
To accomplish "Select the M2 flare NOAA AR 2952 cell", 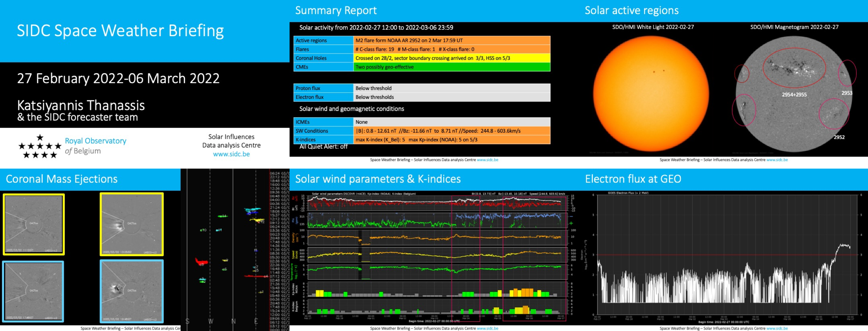I will coord(452,40).
